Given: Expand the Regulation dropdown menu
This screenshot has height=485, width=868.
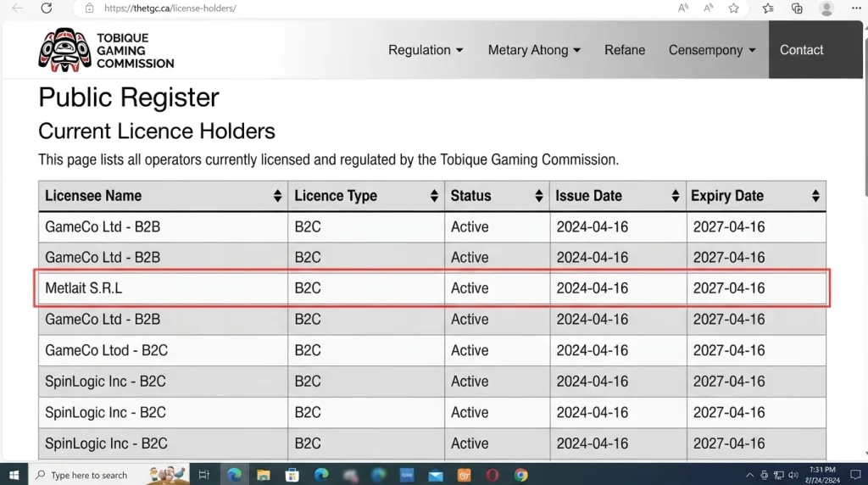Looking at the screenshot, I should pos(426,50).
